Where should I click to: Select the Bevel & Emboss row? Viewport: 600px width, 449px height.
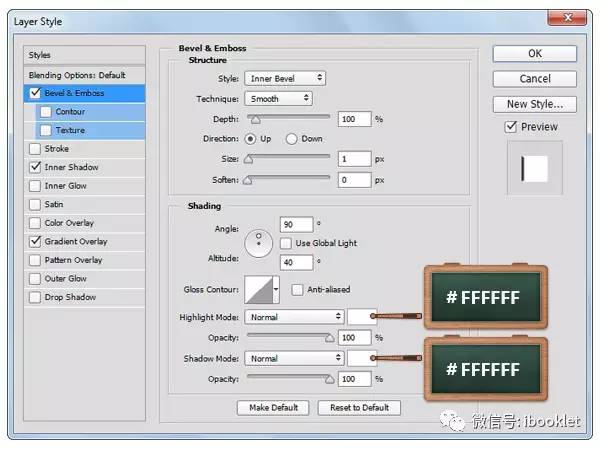pyautogui.click(x=85, y=93)
